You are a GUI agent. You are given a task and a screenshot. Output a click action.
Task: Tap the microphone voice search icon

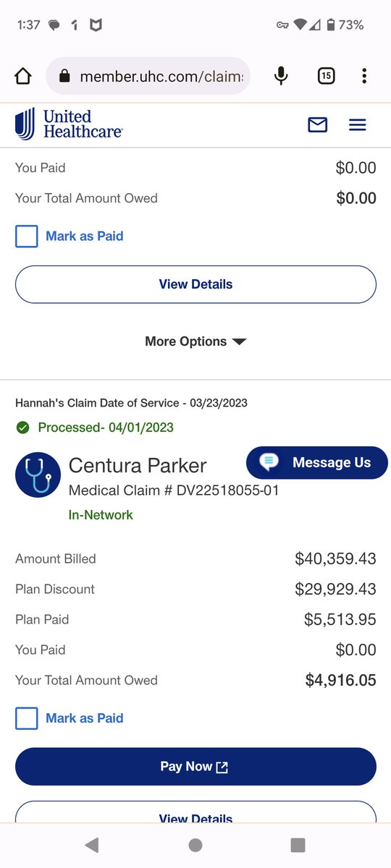(x=282, y=76)
